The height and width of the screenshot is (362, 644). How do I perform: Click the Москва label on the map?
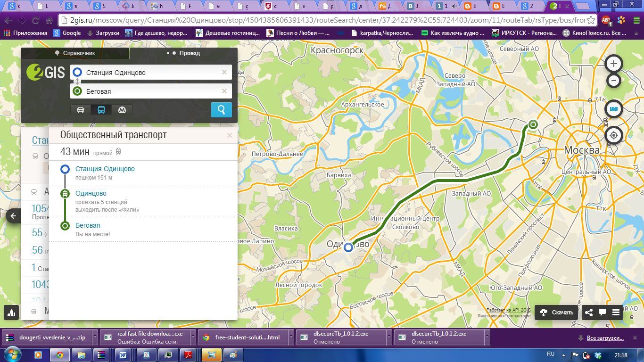click(582, 150)
